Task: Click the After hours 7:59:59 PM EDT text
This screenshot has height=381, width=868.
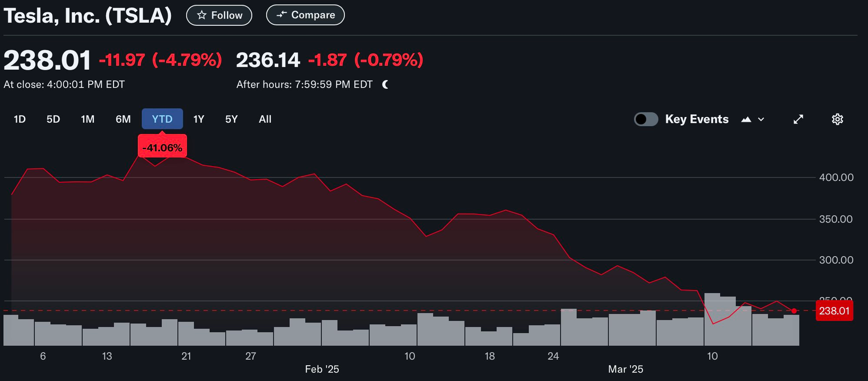Action: pyautogui.click(x=304, y=85)
